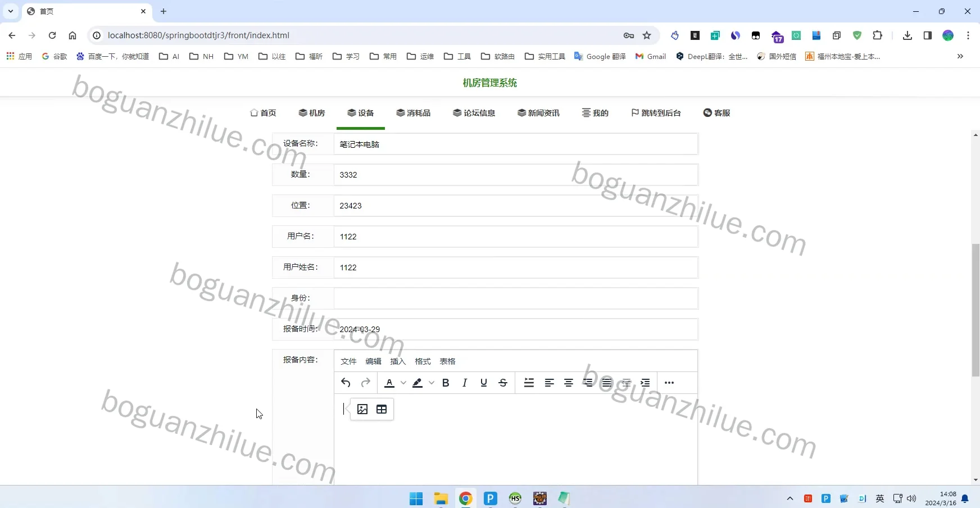This screenshot has height=508, width=980.
Task: Insert a table via the quick toolbar
Action: tap(382, 409)
